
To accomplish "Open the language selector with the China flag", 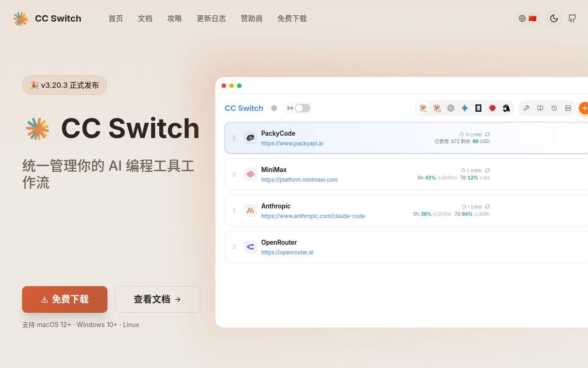I will tap(527, 18).
